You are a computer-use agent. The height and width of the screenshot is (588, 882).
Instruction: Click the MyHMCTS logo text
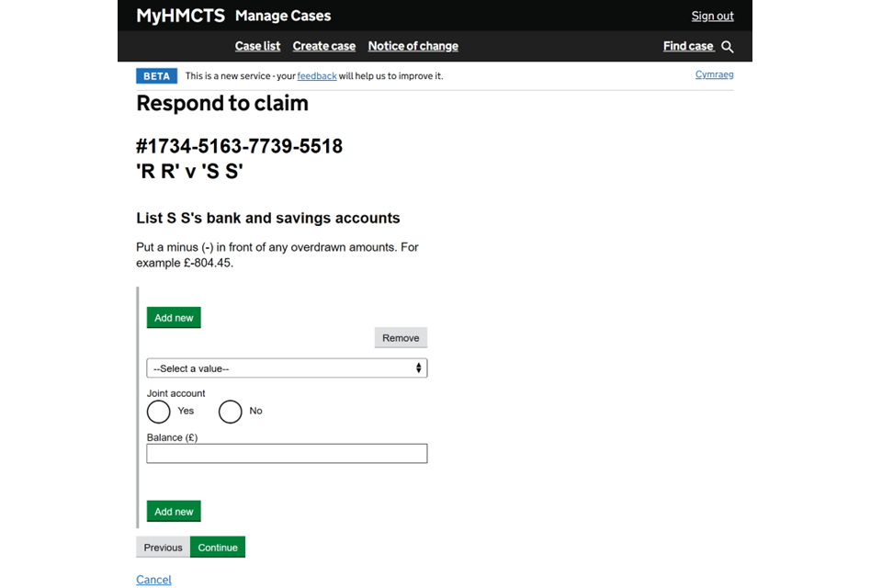pos(180,16)
